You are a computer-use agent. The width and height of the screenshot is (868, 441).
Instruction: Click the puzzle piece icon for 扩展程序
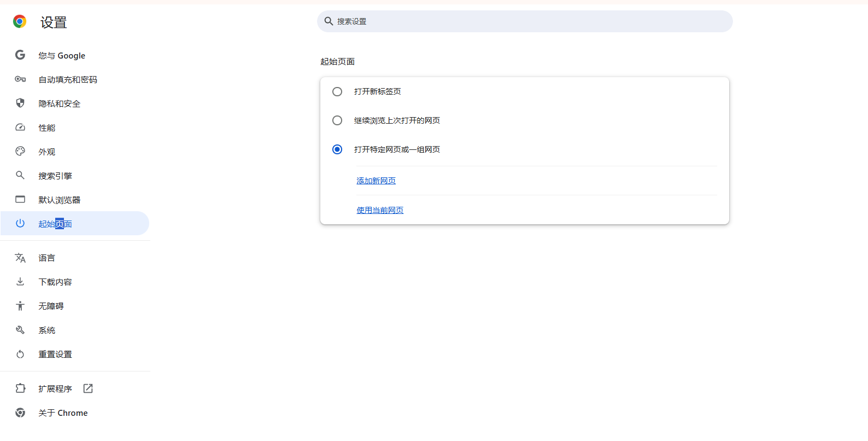point(20,388)
